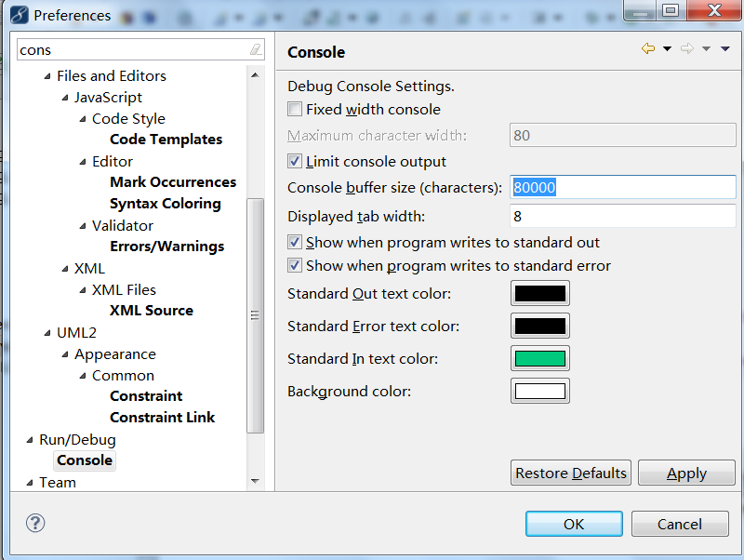Click the forward navigation arrow icon
Image resolution: width=744 pixels, height=560 pixels.
pos(687,48)
